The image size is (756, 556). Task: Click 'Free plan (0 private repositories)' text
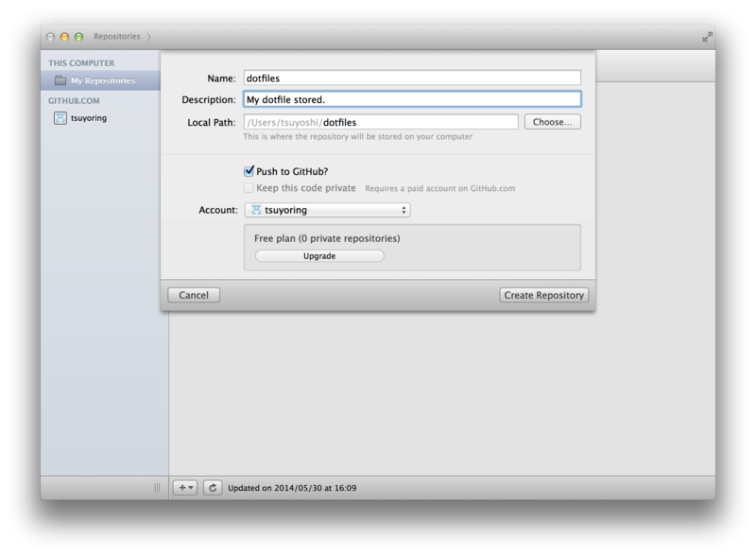(x=327, y=238)
